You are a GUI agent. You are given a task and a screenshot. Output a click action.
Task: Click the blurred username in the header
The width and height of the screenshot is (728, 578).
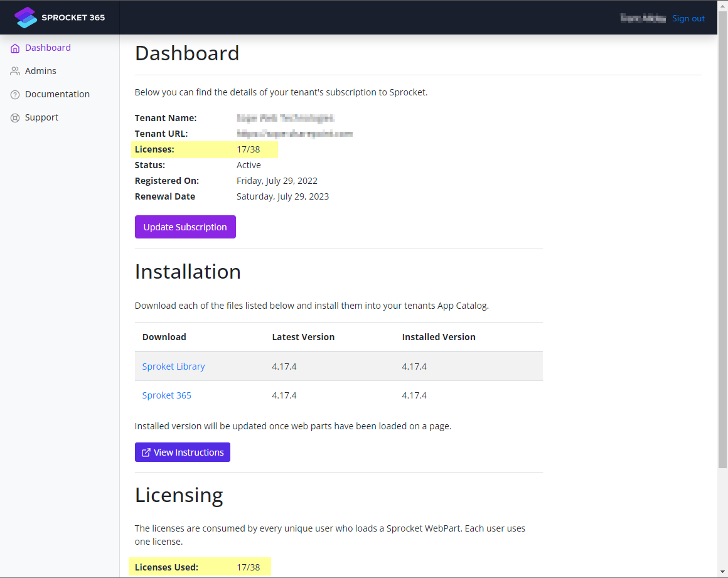[x=643, y=18]
